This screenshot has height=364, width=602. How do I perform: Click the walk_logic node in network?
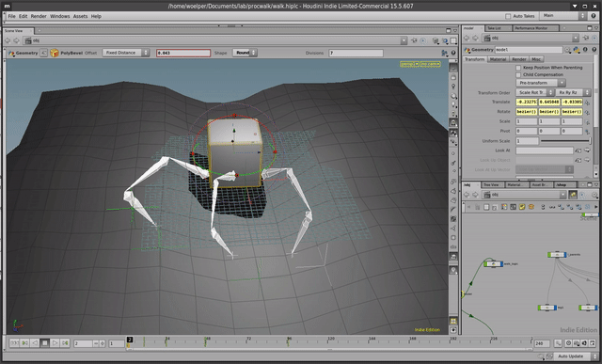click(x=493, y=263)
